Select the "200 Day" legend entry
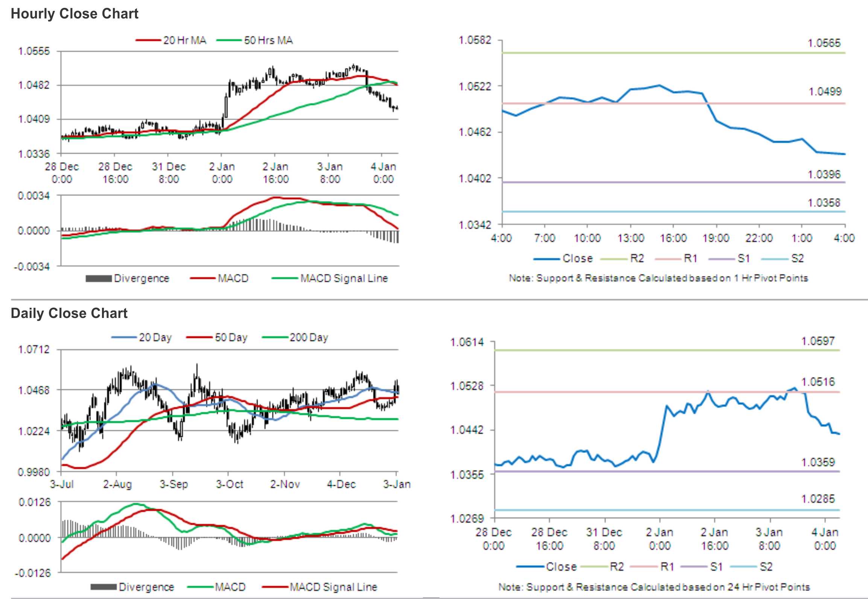The image size is (868, 599). 295,337
